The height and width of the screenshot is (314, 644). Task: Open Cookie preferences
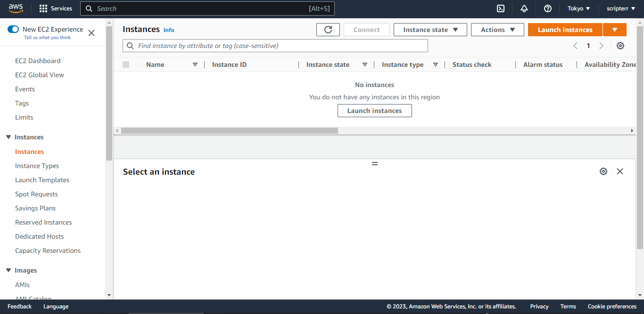coord(612,306)
